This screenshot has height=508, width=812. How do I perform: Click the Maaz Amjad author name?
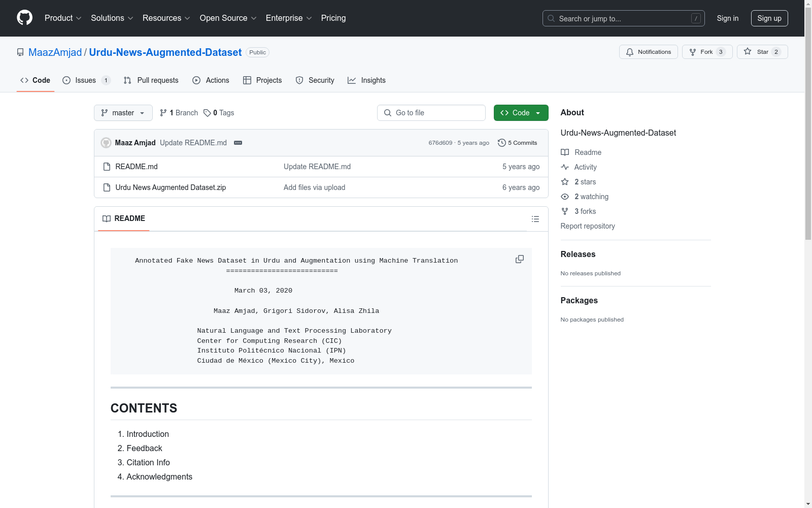point(136,143)
